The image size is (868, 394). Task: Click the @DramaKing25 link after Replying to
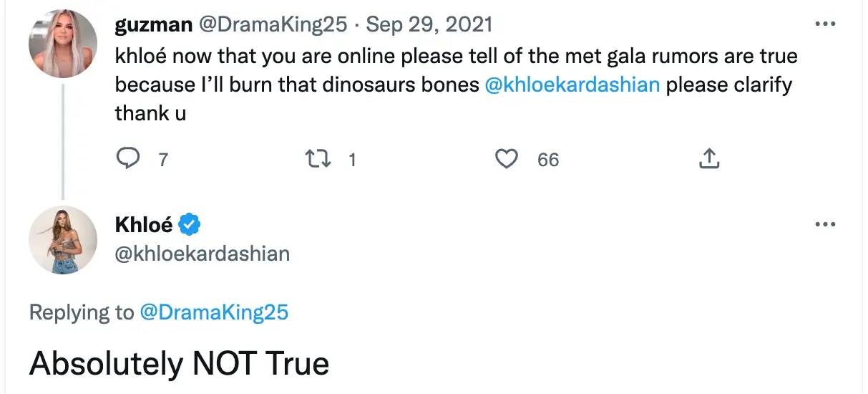click(x=214, y=312)
